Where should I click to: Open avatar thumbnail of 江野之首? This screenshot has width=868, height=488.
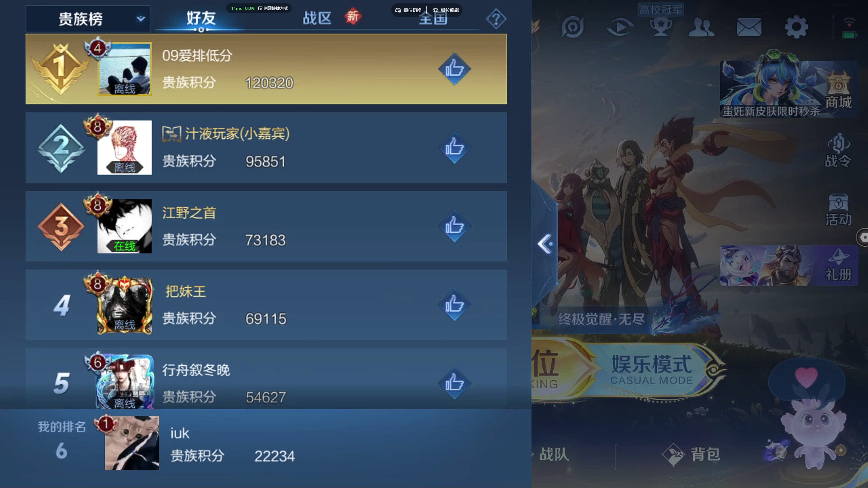[x=124, y=226]
